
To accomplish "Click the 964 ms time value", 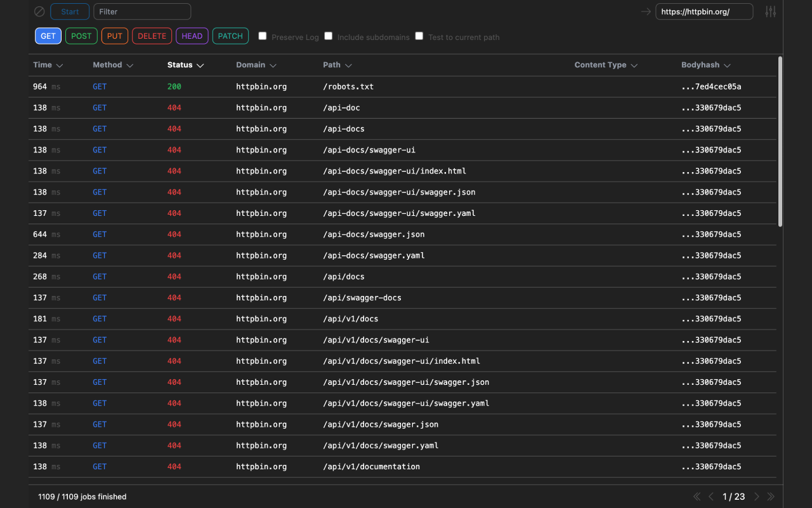I will click(47, 86).
